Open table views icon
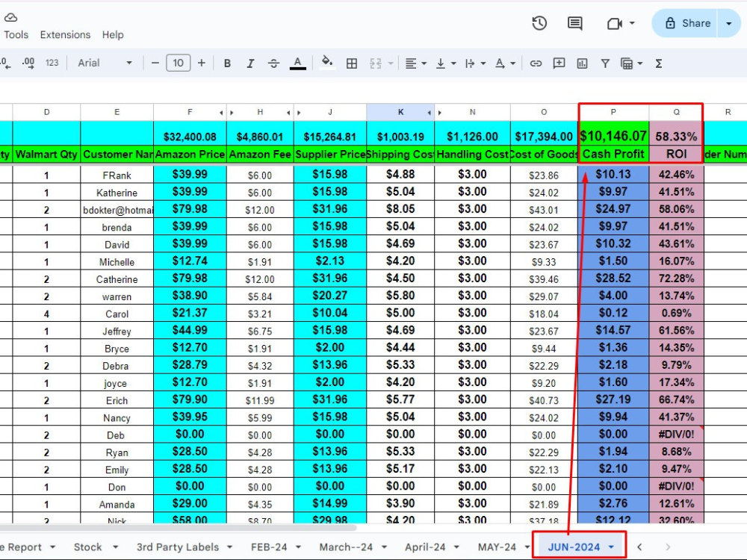Screen dimensions: 747x560 tap(627, 63)
